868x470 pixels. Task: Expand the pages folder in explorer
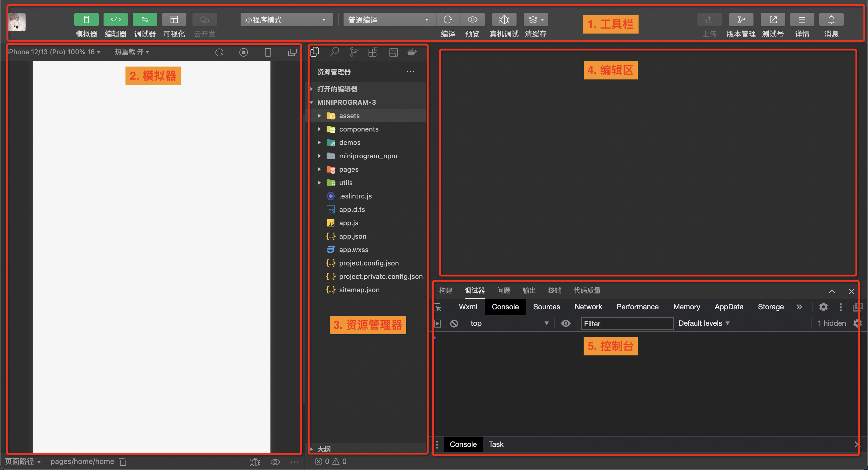coord(348,169)
